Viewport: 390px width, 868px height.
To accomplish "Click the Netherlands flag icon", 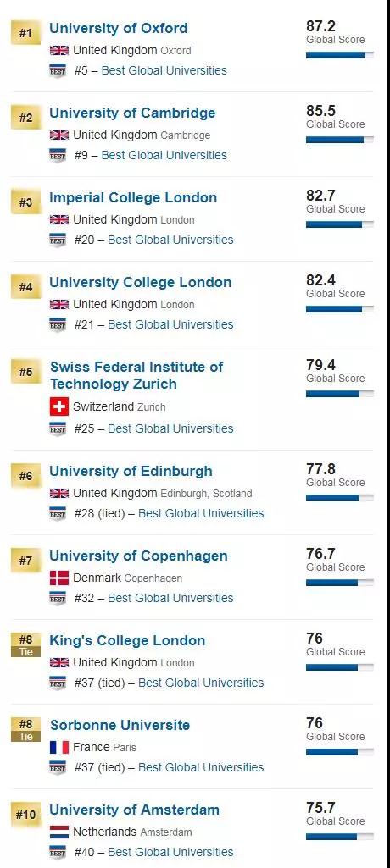I will tap(58, 832).
